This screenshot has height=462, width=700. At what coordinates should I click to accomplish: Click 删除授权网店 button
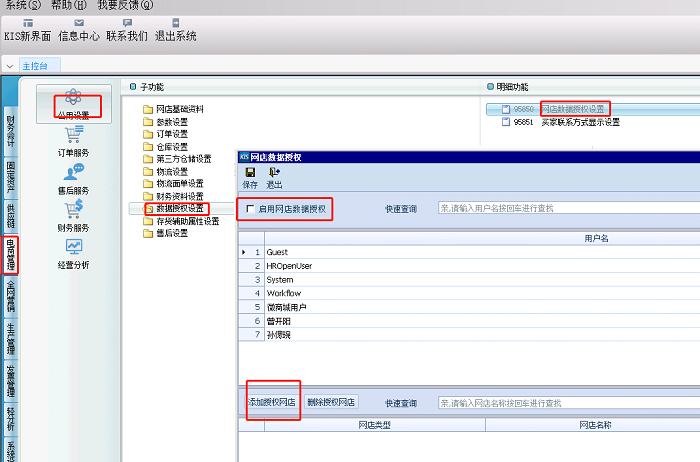coord(331,403)
